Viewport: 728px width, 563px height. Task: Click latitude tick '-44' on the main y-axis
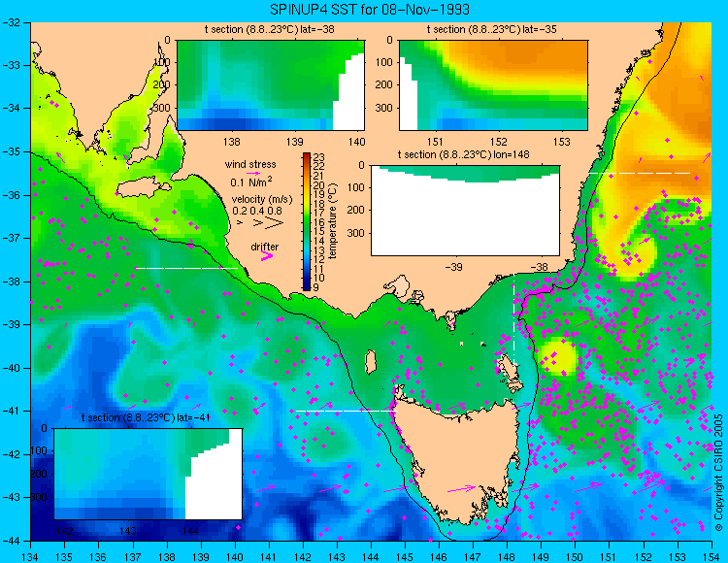coord(11,541)
